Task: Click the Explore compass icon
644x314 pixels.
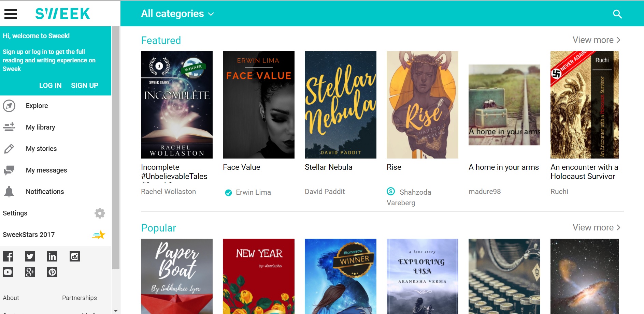Action: (9, 106)
